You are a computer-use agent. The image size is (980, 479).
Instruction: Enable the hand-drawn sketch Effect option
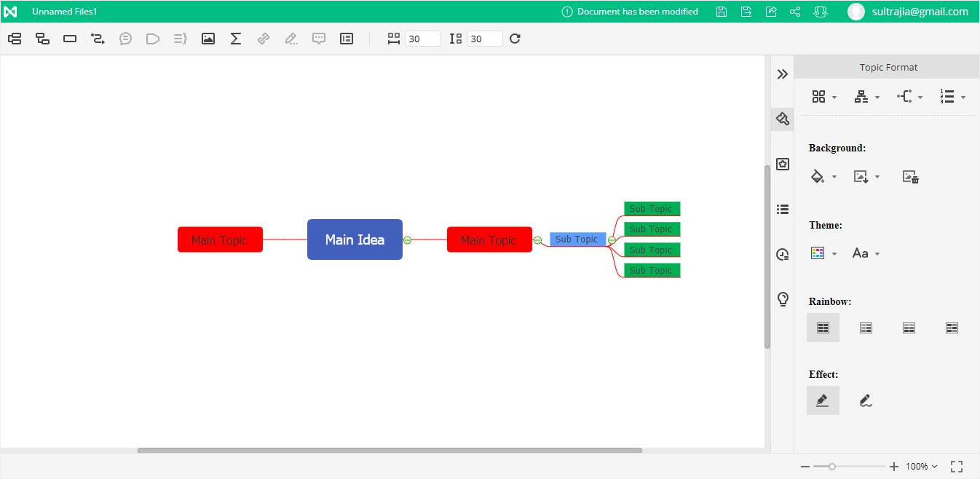pyautogui.click(x=865, y=400)
